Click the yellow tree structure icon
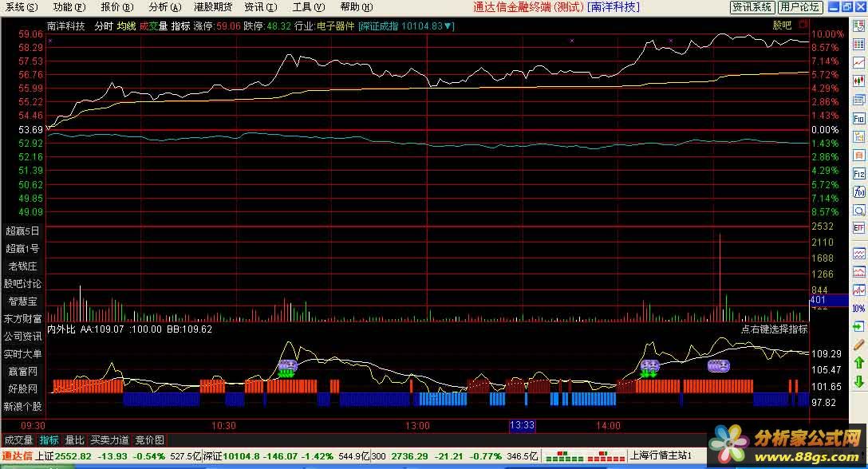 (858, 136)
